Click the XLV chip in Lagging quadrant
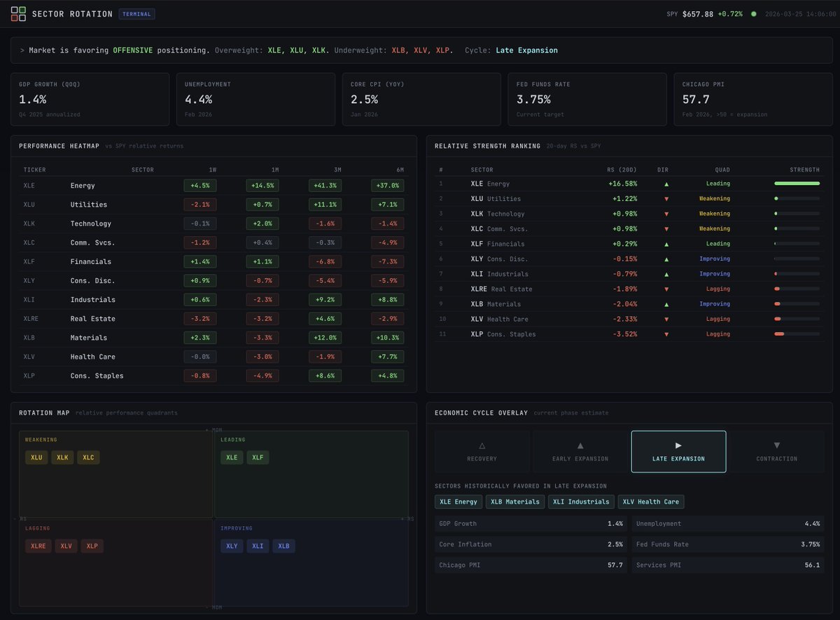This screenshot has width=840, height=620. [66, 546]
